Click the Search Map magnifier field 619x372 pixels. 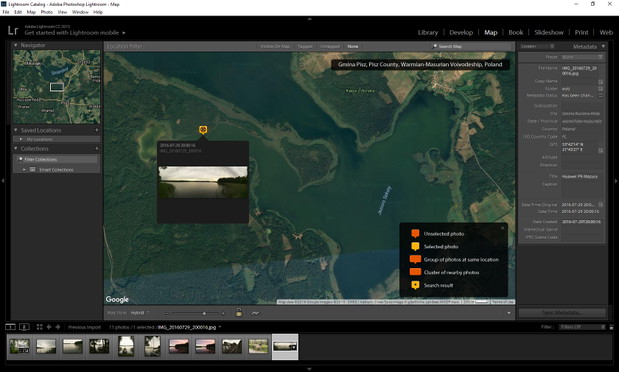point(471,46)
